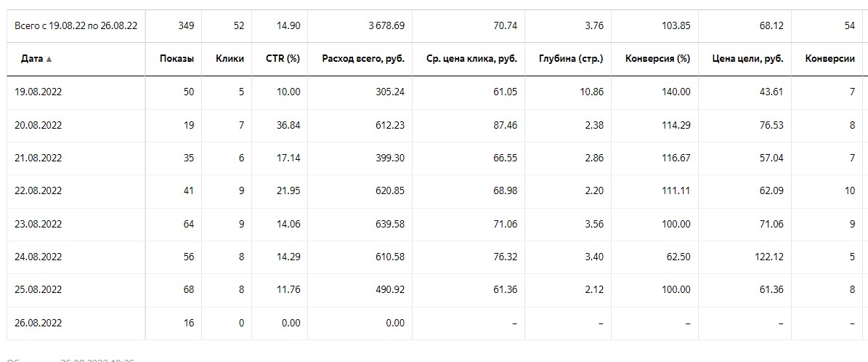Sort by Цена цели, руб. header

[748, 59]
